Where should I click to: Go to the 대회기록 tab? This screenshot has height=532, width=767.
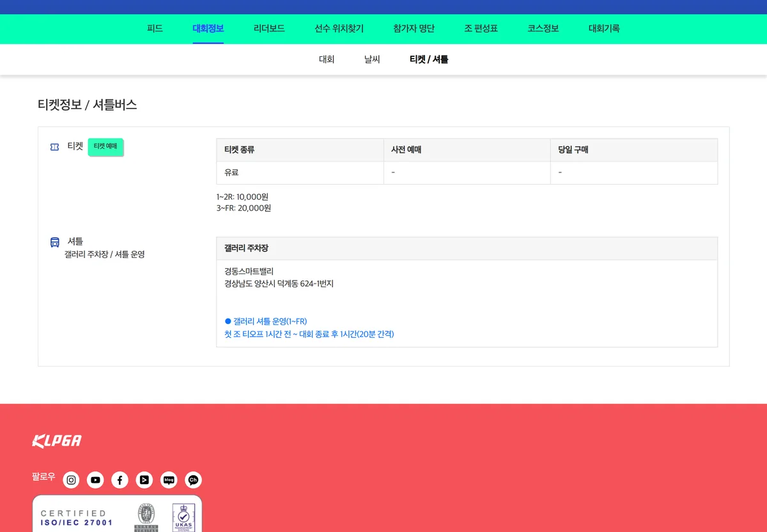click(x=604, y=29)
